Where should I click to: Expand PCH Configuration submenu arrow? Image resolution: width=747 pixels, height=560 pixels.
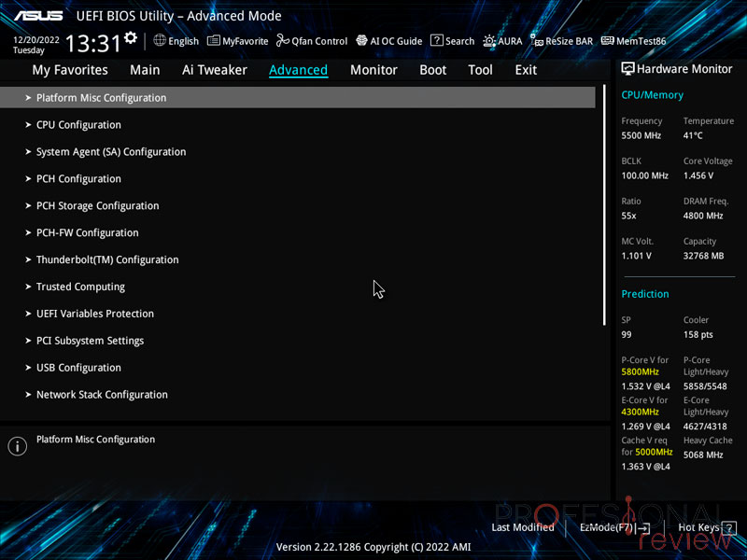[28, 178]
